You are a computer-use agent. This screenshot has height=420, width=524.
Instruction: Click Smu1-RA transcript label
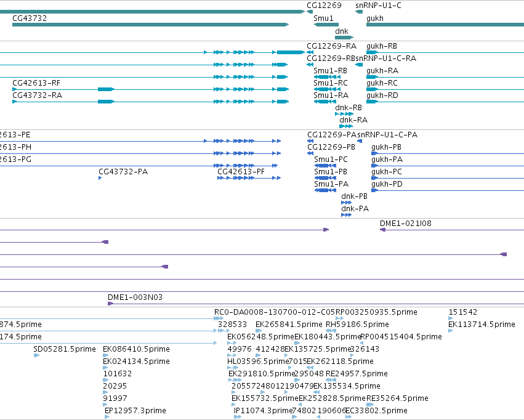point(331,95)
